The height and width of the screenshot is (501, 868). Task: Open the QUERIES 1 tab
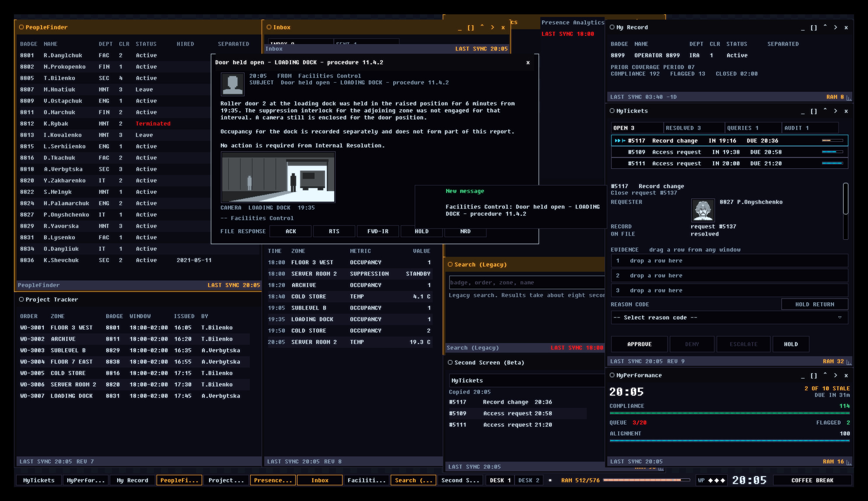[x=753, y=128]
